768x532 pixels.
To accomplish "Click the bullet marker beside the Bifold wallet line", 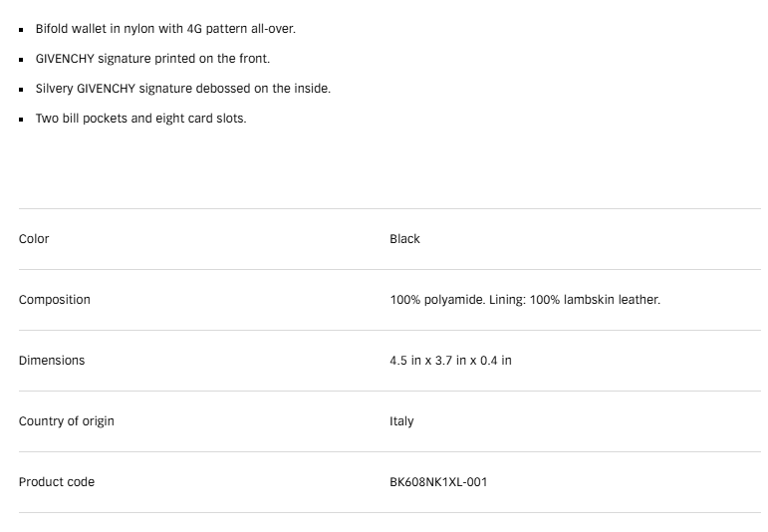I will (21, 29).
